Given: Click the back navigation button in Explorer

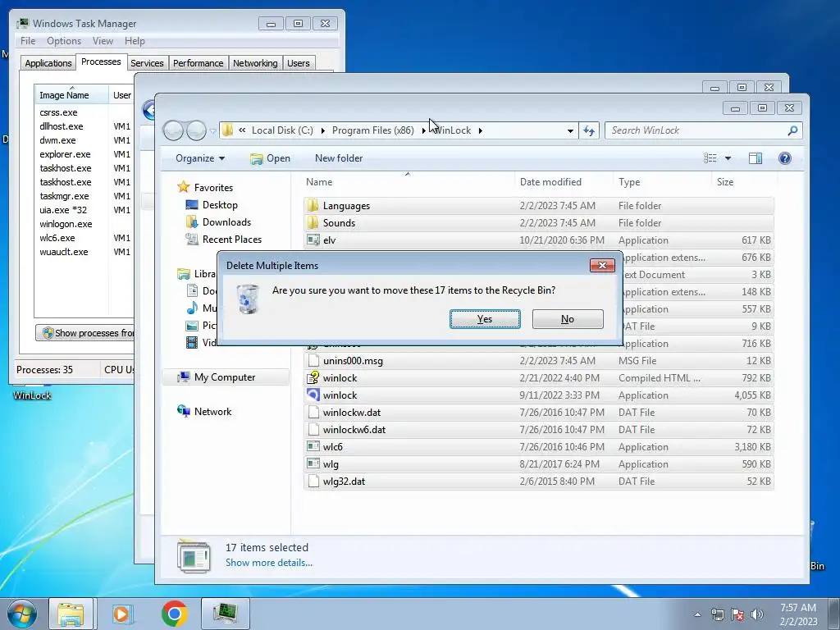Looking at the screenshot, I should click(x=173, y=130).
